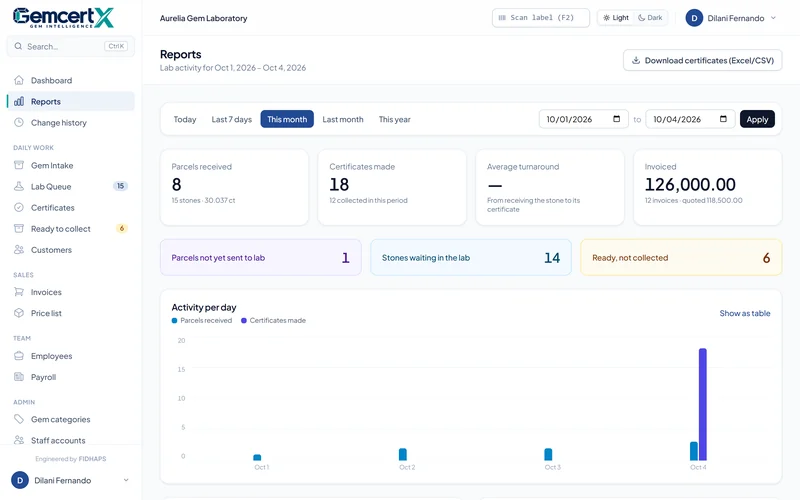The height and width of the screenshot is (500, 800).
Task: Go to Ready to collect
Action: point(71,229)
